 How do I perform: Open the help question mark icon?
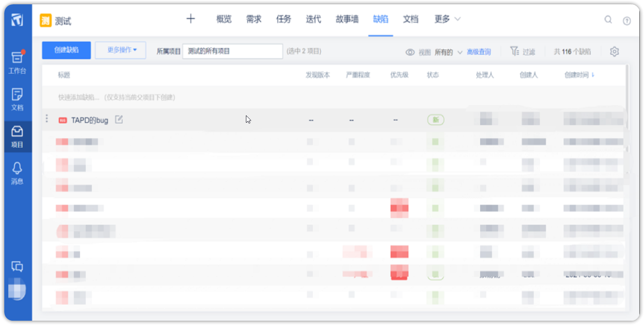627,20
